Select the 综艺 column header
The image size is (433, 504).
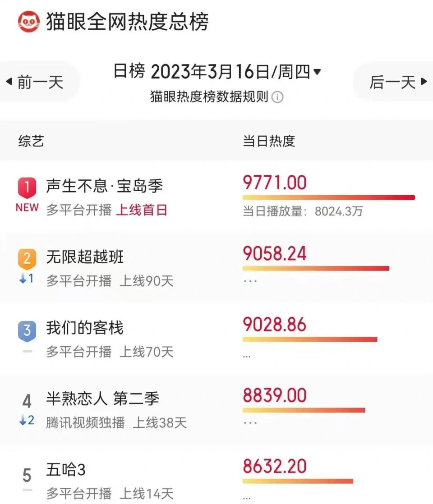31,141
